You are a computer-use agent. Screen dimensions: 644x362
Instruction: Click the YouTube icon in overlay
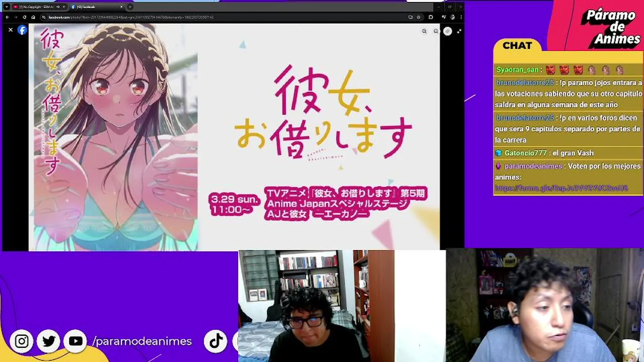[75, 341]
